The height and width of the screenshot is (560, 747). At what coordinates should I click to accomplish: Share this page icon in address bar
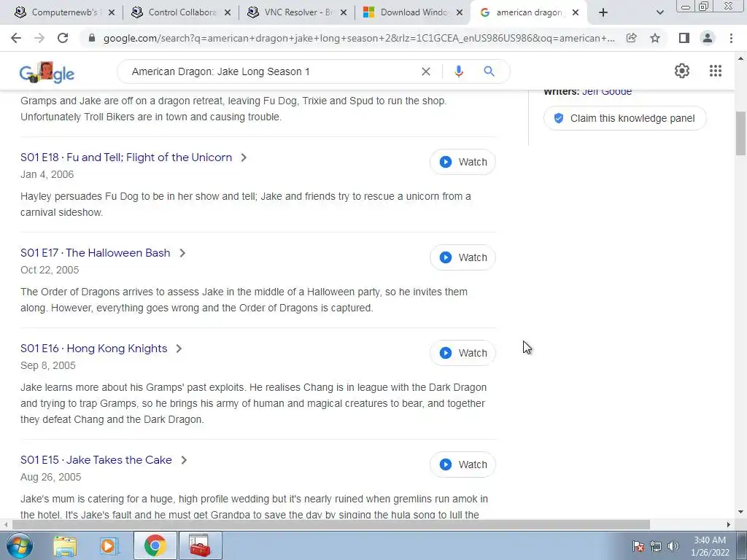click(x=631, y=38)
